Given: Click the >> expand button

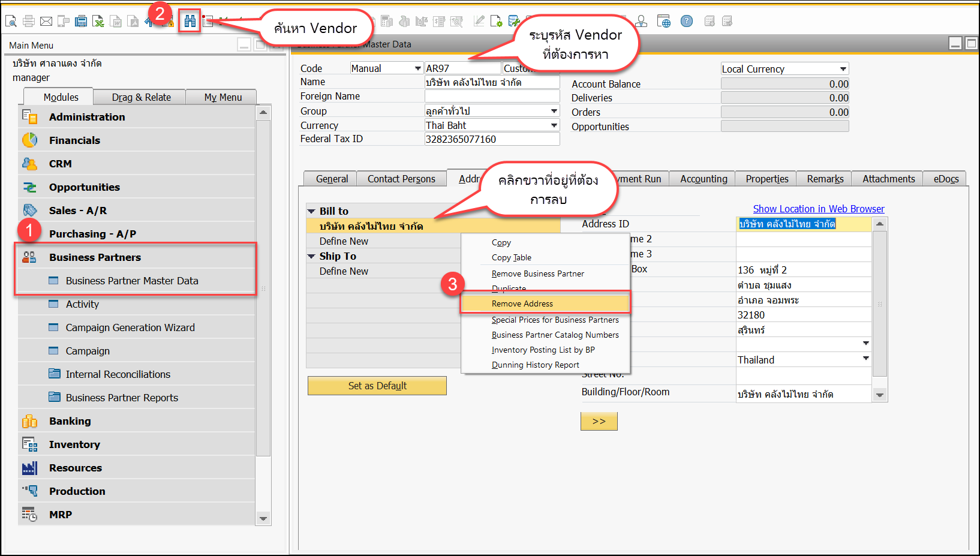Looking at the screenshot, I should point(599,421).
